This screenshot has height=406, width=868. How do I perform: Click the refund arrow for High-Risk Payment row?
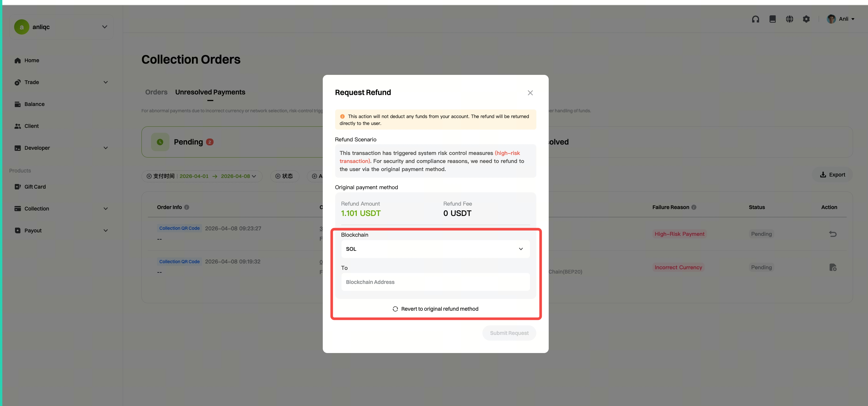[833, 234]
